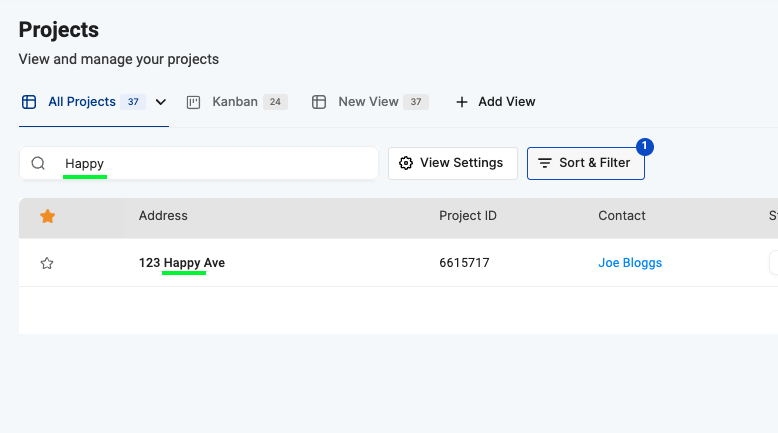Open the Joe Bloggs contact link
This screenshot has height=433, width=778.
630,263
